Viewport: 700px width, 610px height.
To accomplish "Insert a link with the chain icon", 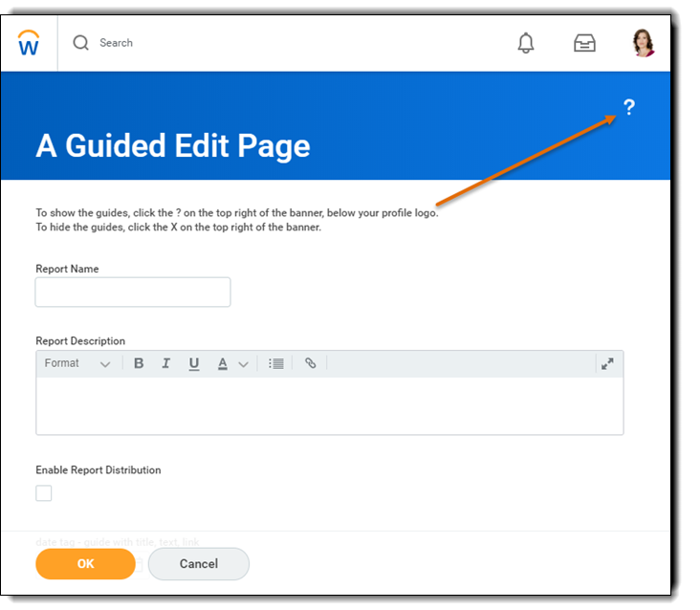I will click(x=310, y=362).
